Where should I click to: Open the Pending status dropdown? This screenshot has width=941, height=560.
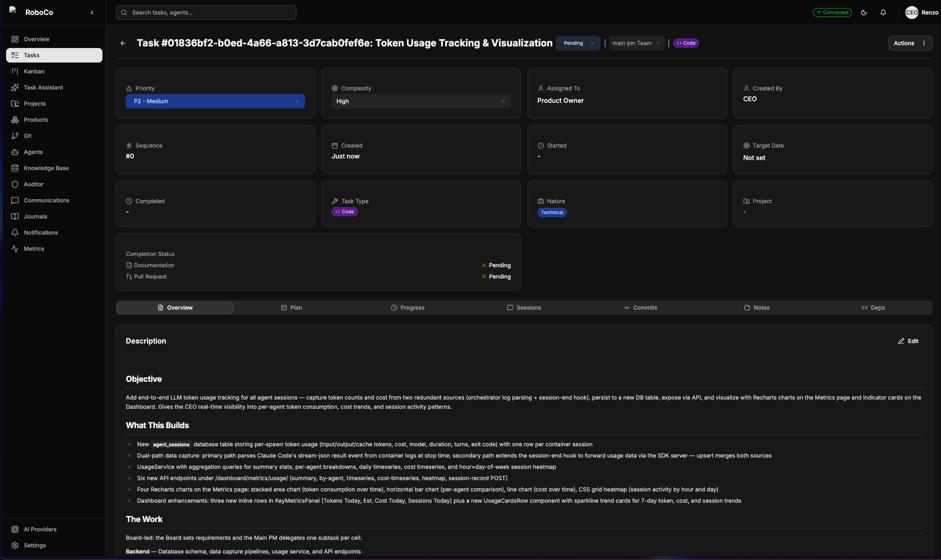click(578, 43)
